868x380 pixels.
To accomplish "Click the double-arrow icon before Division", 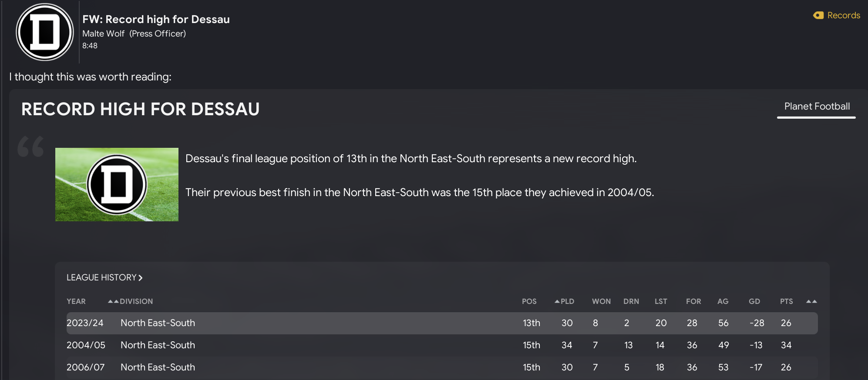I will coord(113,301).
